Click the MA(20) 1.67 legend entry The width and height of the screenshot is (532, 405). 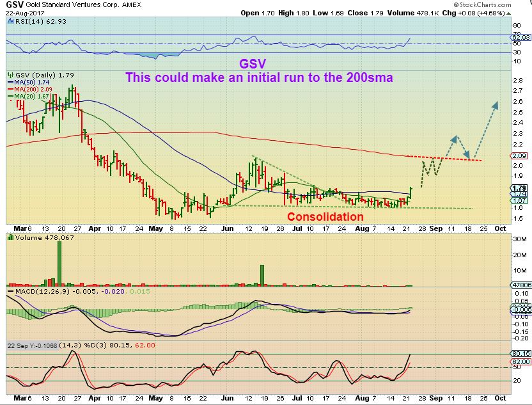pos(29,97)
